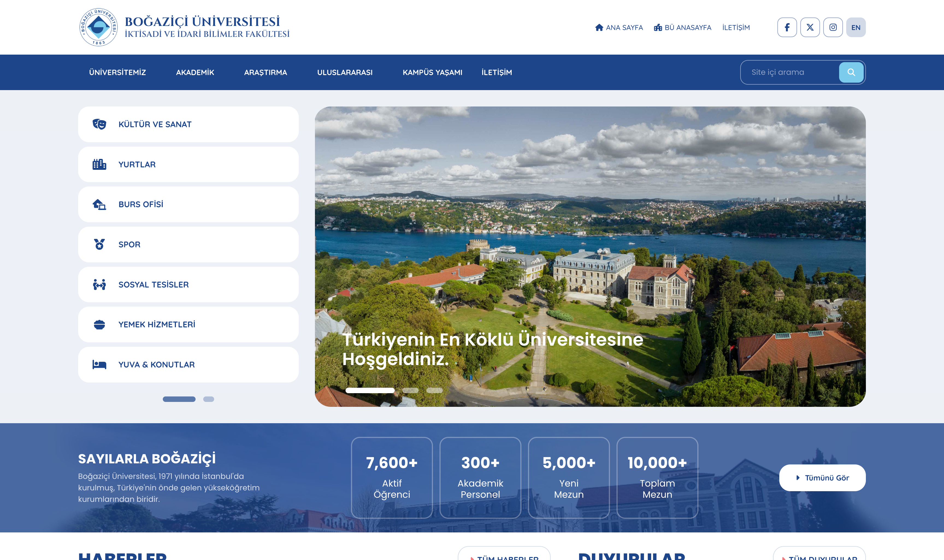Go to second hero slide indicator
Viewport: 944px width, 560px height.
point(410,390)
